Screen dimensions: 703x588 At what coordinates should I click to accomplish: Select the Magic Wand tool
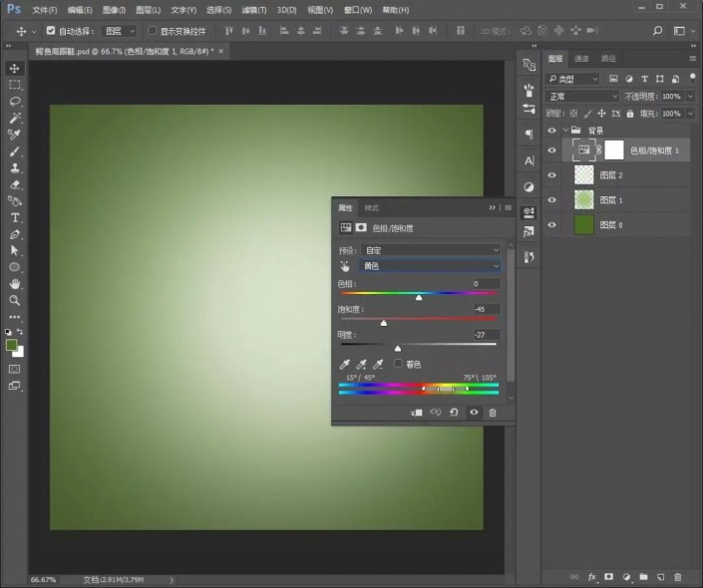(x=14, y=118)
